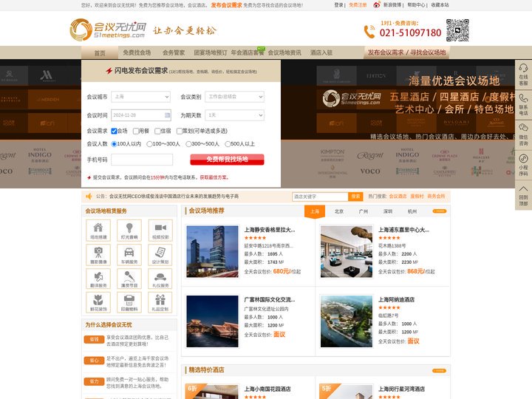Select the 100人以内 radio button

115,144
